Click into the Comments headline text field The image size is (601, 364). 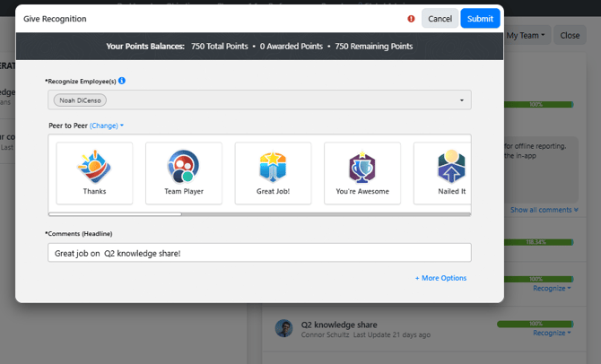point(259,253)
